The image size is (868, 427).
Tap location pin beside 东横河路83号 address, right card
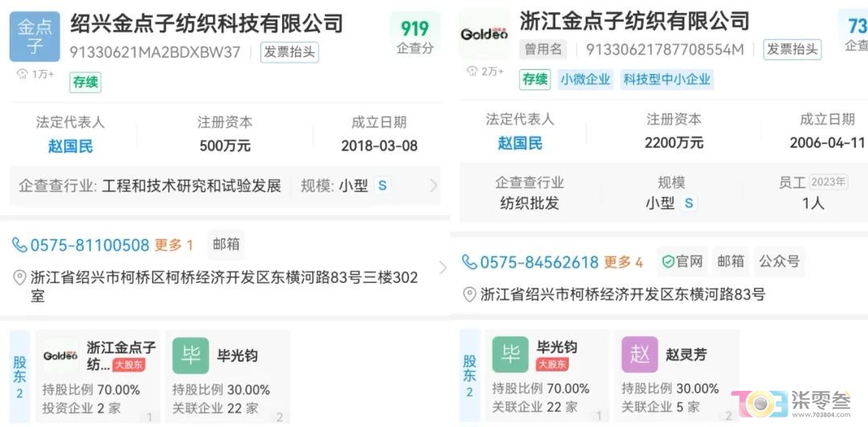click(469, 294)
